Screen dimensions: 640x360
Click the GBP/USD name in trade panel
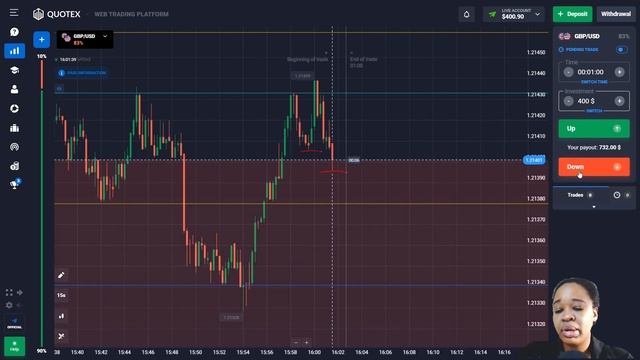[587, 36]
